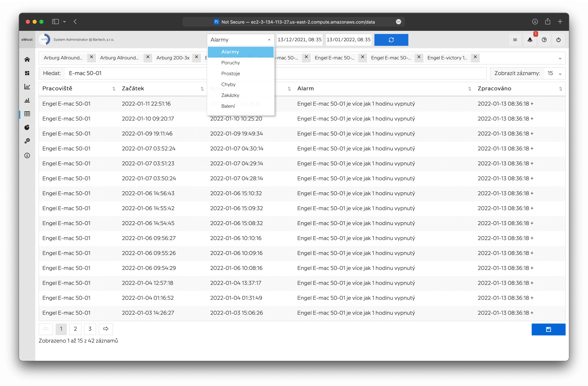Viewport: 588px width, 386px height.
Task: Sort by Začátek column
Action: (x=202, y=89)
